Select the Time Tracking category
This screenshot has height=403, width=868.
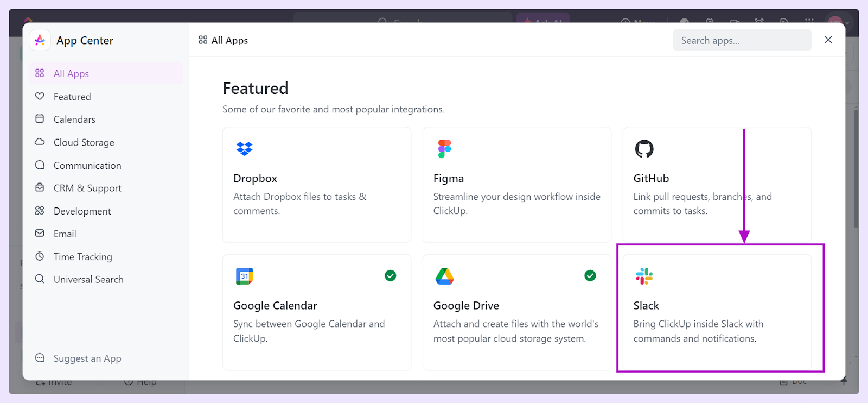106,256
